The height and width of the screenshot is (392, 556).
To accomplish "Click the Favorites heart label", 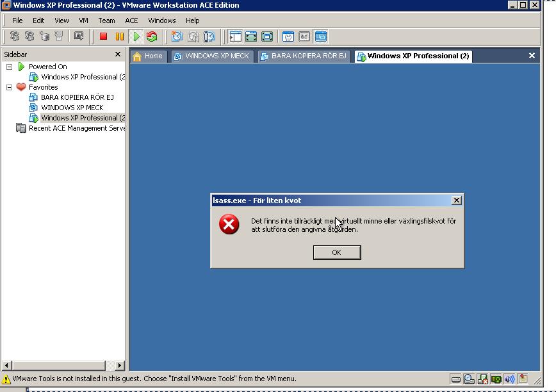I will [44, 87].
